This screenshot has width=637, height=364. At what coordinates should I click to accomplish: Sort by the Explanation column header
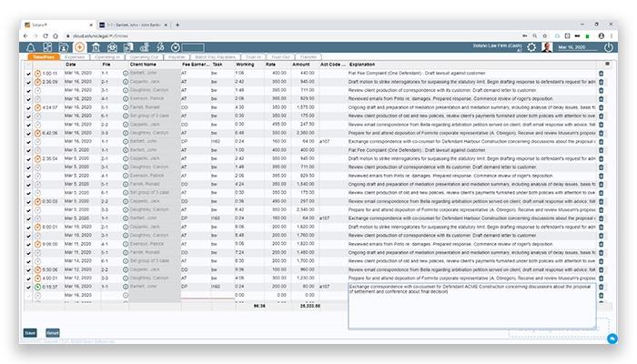pos(362,65)
